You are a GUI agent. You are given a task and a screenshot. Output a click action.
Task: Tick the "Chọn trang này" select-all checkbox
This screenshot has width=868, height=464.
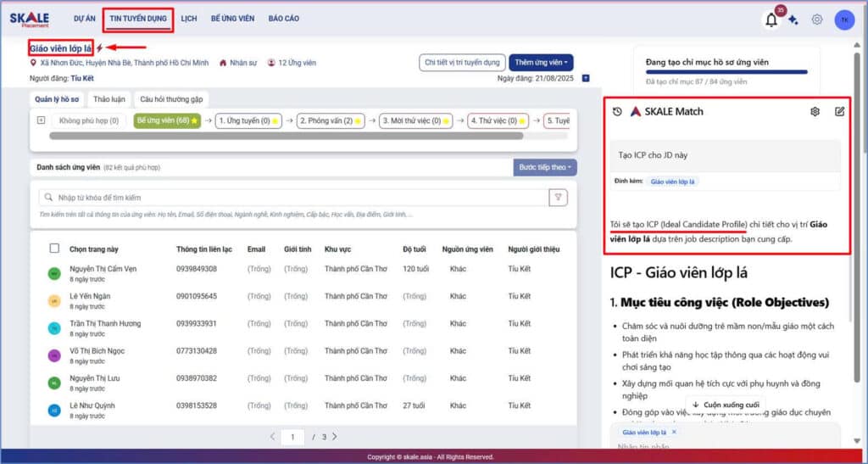click(54, 249)
